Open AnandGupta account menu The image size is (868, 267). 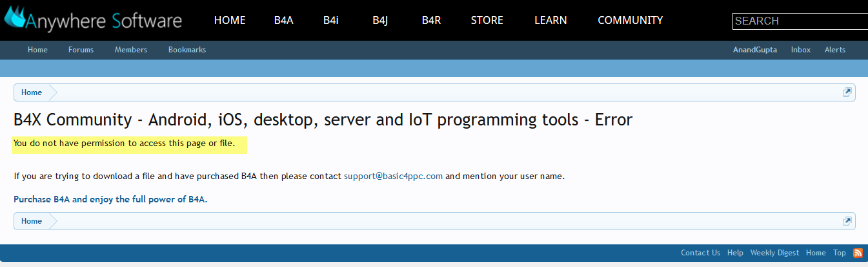755,50
